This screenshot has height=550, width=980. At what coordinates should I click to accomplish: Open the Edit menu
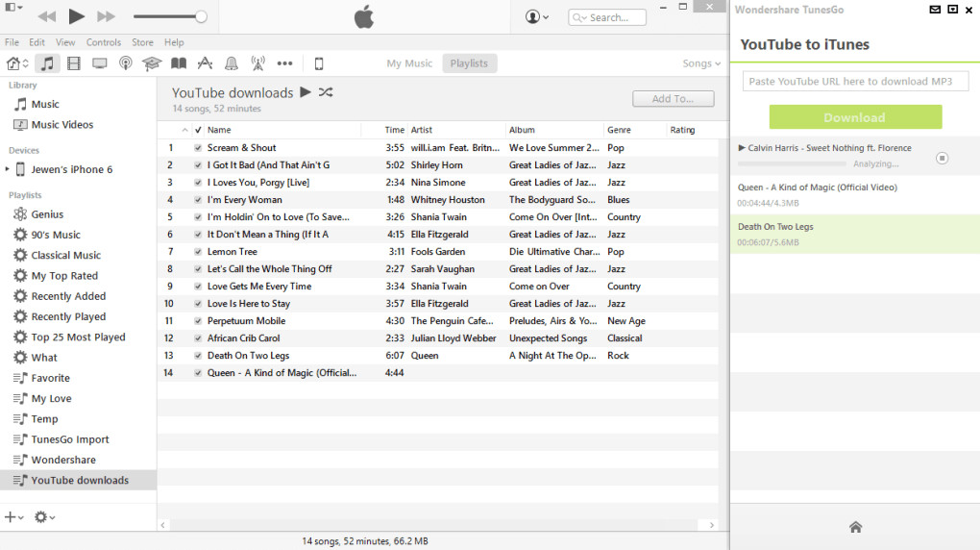(x=37, y=42)
